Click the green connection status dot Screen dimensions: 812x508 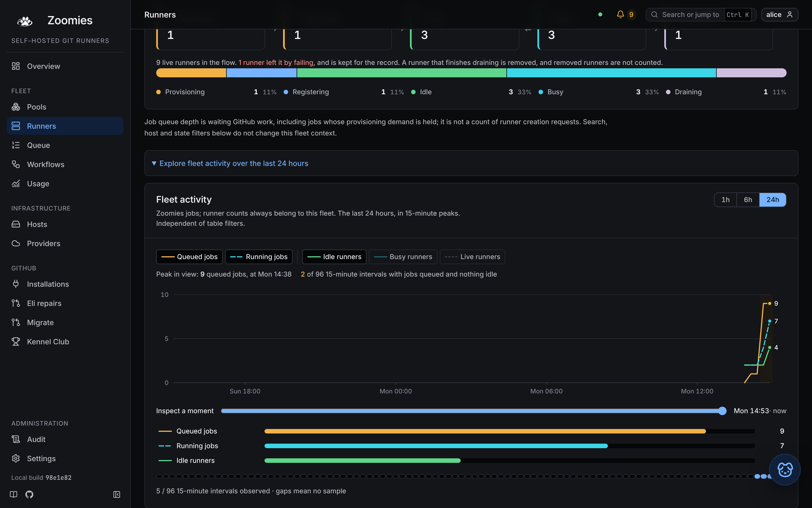coord(600,14)
